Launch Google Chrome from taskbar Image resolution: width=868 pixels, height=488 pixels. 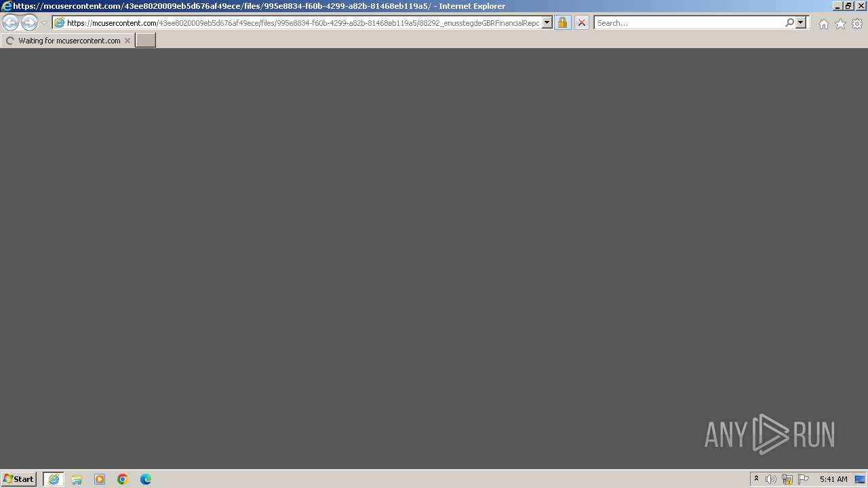coord(123,479)
